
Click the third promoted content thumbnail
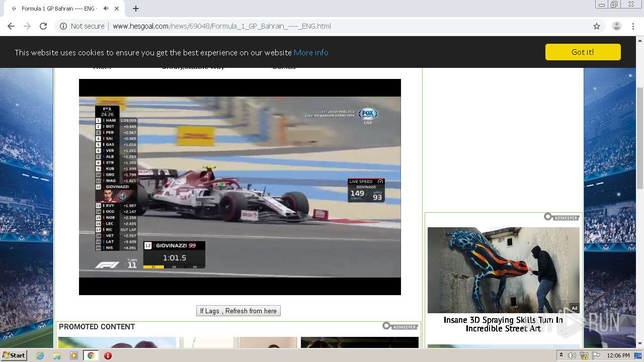(x=360, y=342)
